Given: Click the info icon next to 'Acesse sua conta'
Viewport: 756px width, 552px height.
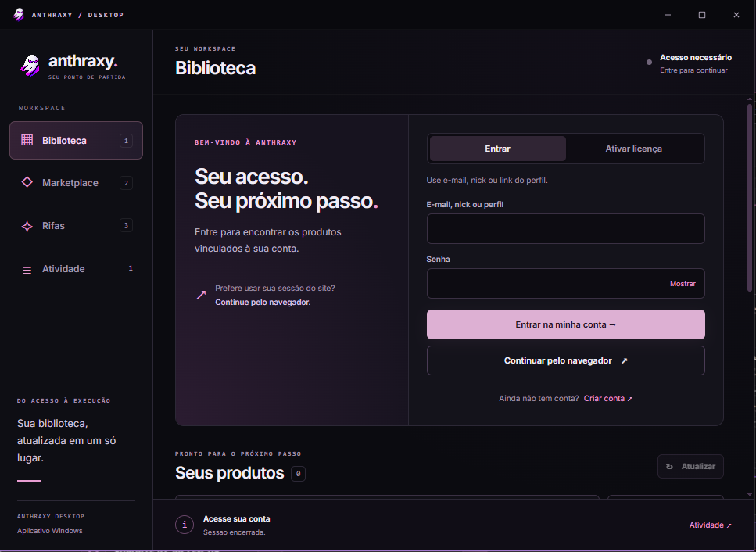Looking at the screenshot, I should (x=185, y=525).
